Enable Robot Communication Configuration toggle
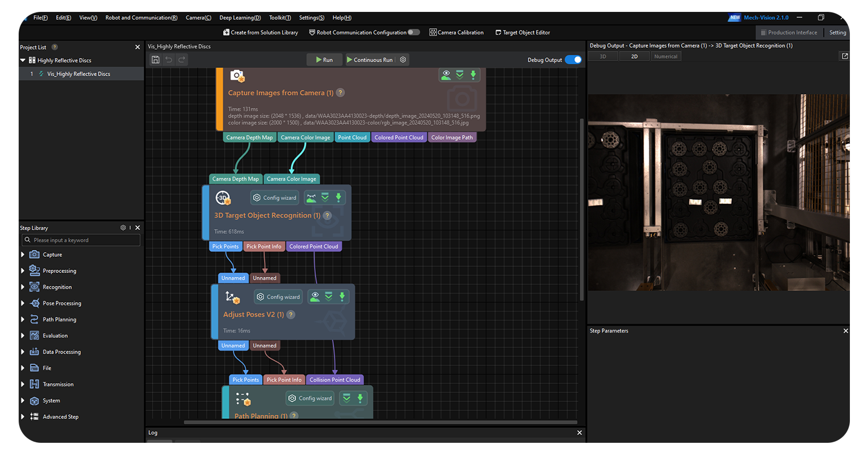868x453 pixels. [415, 32]
